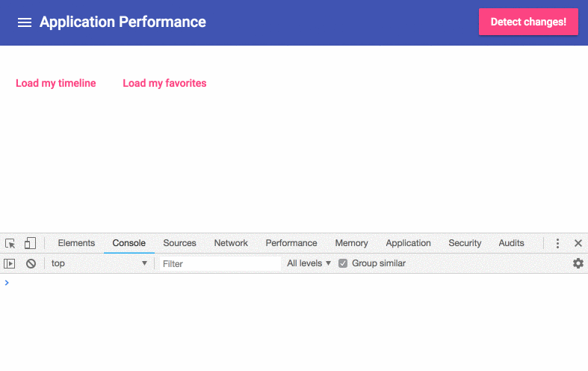Go to the Network tab
588x371 pixels.
click(x=231, y=243)
